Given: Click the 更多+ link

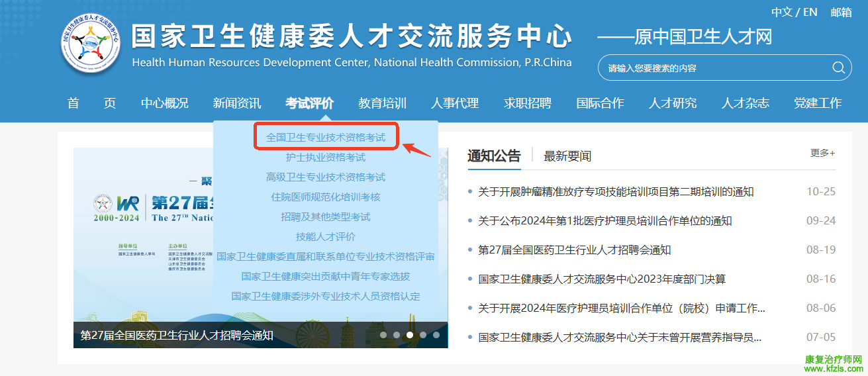Looking at the screenshot, I should (822, 154).
